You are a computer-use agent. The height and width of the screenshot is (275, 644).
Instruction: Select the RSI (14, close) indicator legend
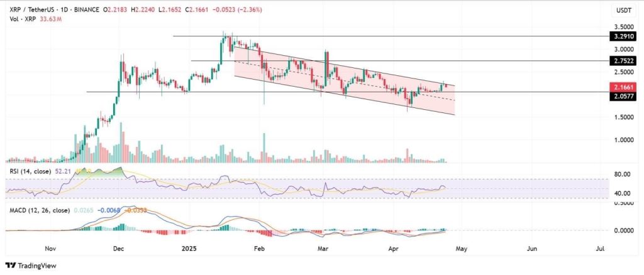pyautogui.click(x=30, y=171)
